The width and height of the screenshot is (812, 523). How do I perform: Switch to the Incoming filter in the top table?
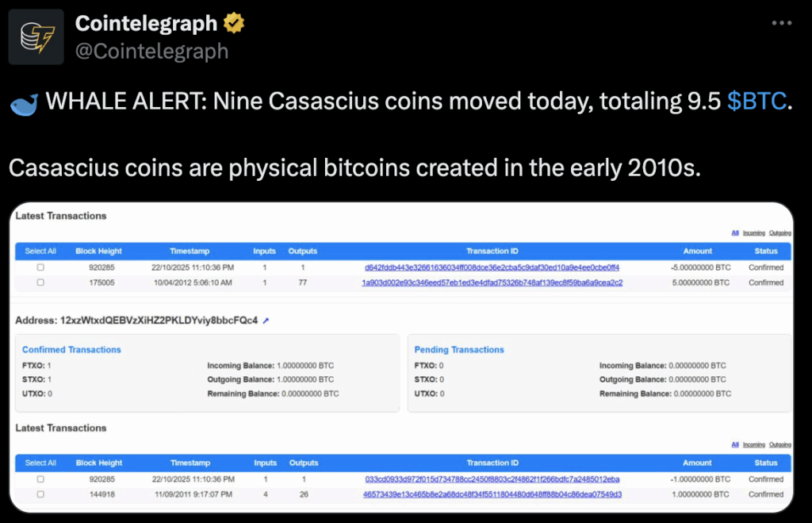click(x=753, y=233)
